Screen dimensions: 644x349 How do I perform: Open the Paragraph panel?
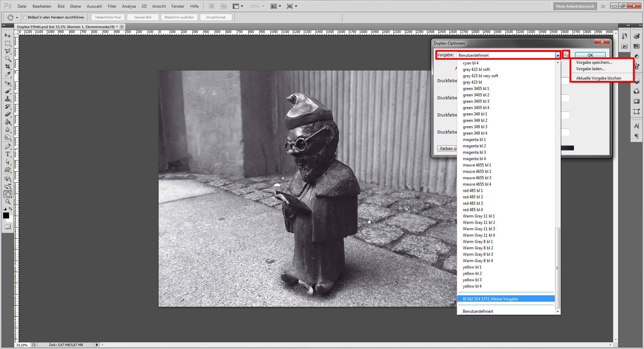point(636,136)
